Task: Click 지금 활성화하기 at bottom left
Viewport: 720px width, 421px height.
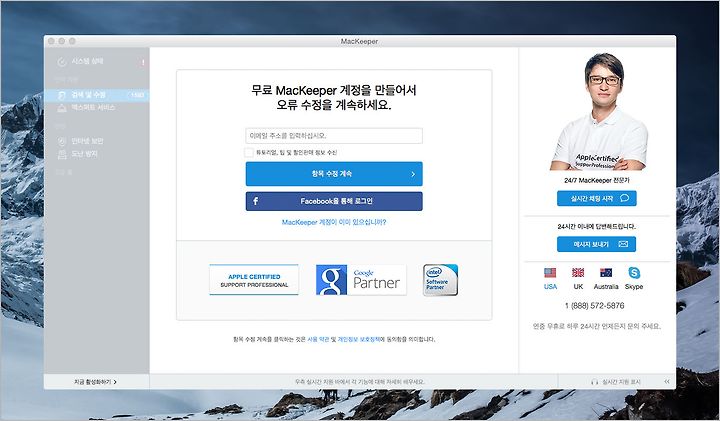Action: (95, 382)
